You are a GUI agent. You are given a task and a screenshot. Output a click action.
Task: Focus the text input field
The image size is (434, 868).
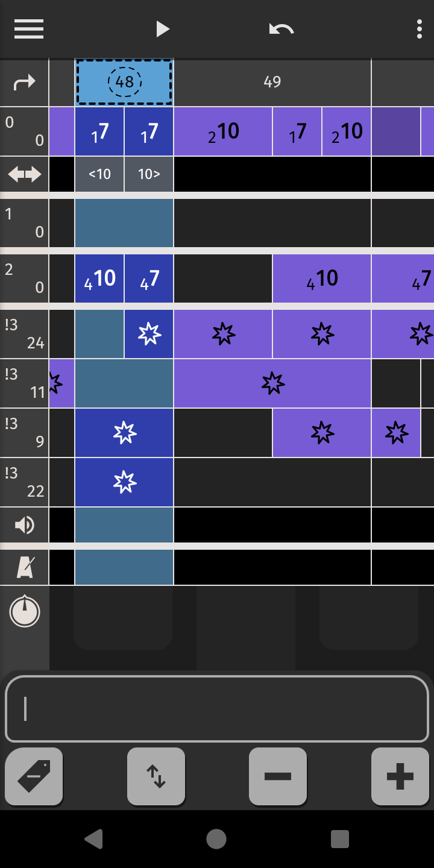coord(217,709)
